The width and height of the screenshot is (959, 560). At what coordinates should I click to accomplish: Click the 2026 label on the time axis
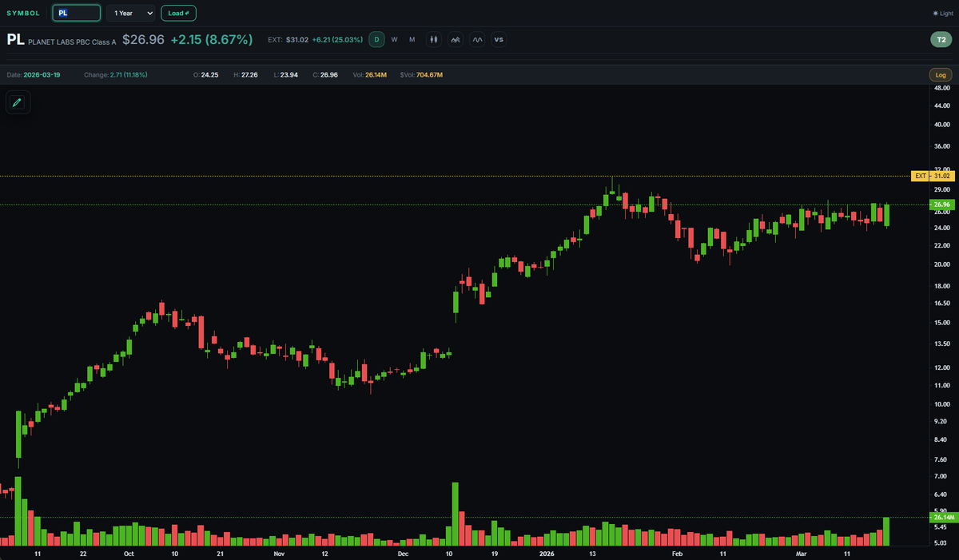547,553
